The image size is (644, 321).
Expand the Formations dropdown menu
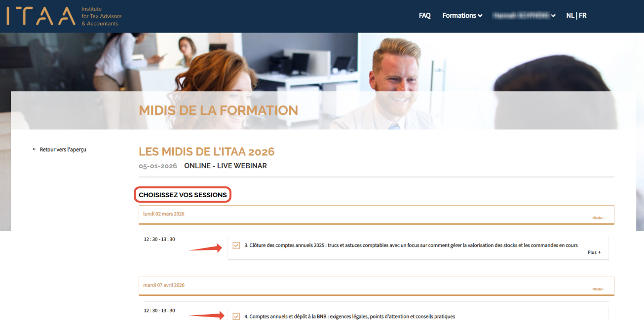pos(462,15)
